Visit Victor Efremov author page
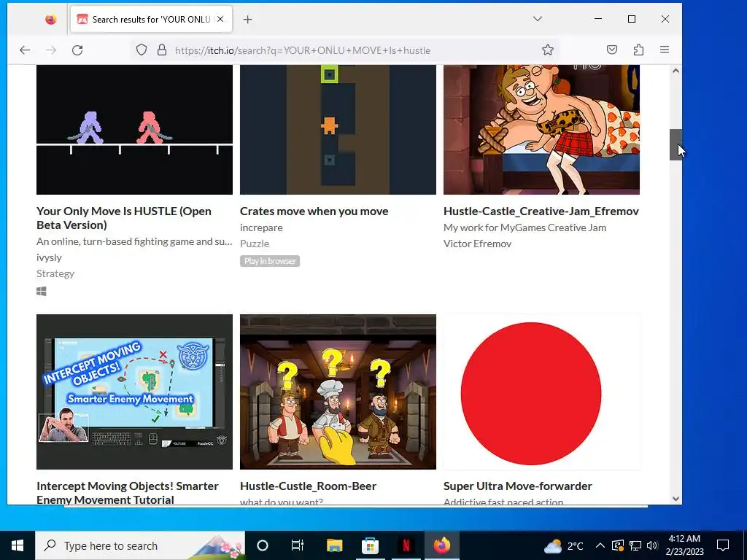This screenshot has width=747, height=560. pos(477,244)
